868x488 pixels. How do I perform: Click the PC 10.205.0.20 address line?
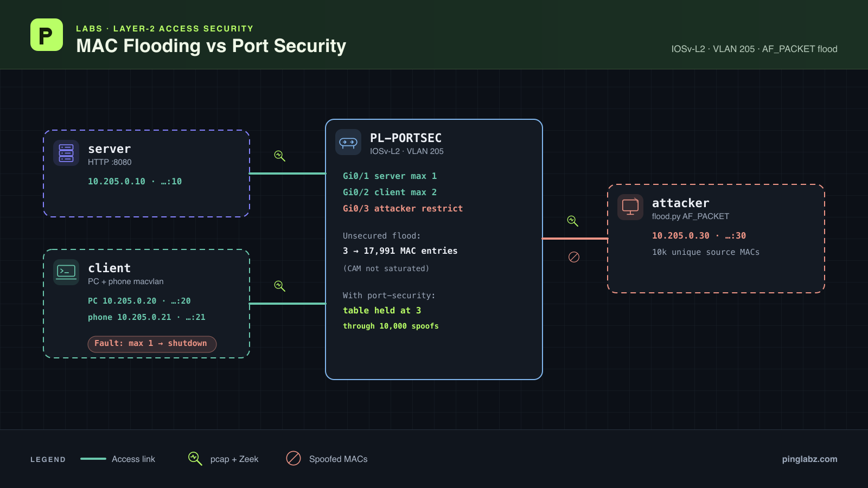pyautogui.click(x=139, y=301)
